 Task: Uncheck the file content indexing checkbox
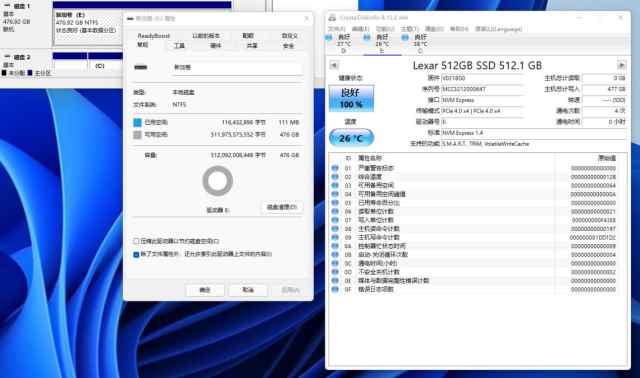[136, 254]
